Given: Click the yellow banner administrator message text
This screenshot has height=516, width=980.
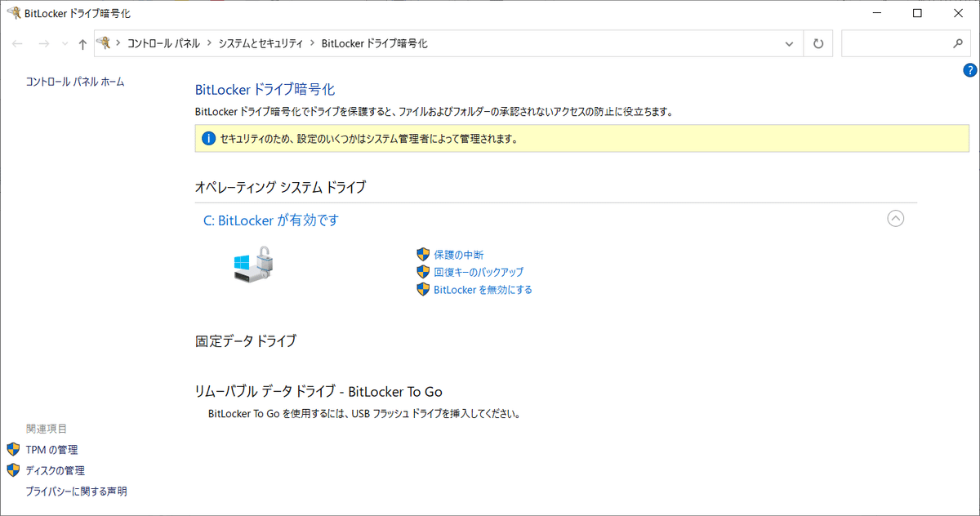Looking at the screenshot, I should 368,140.
